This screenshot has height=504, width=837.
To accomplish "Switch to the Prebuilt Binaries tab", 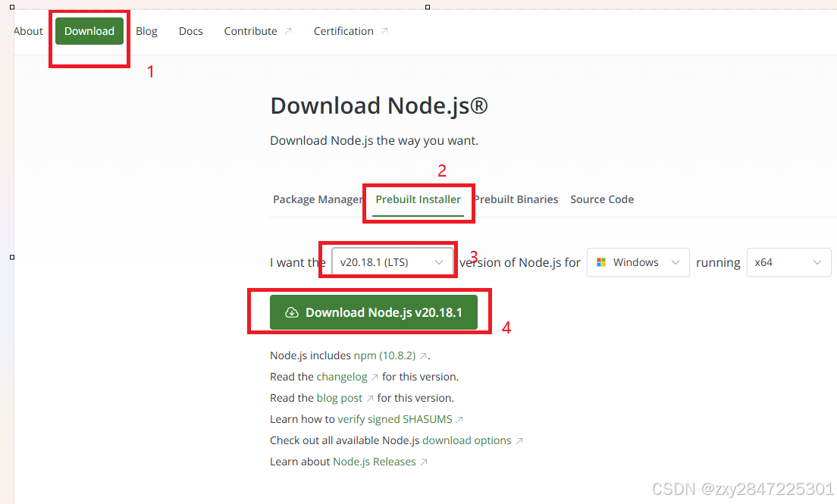I will (x=516, y=199).
